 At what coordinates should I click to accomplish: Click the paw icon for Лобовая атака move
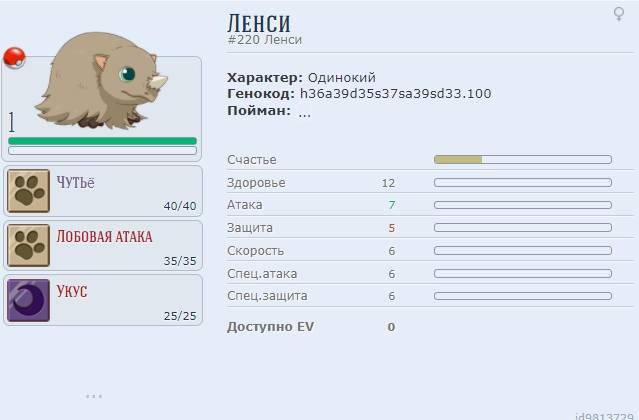tap(29, 246)
